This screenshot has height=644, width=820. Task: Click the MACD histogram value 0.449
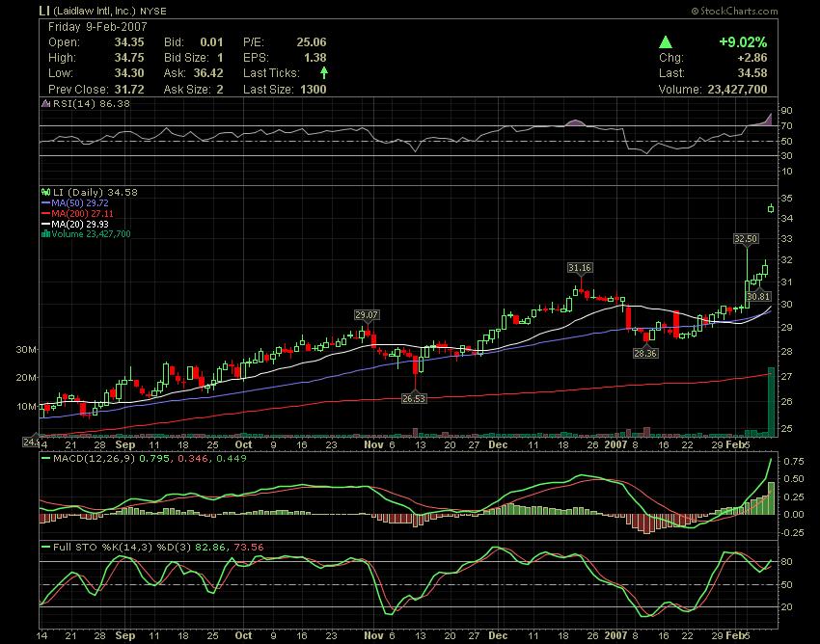pos(232,459)
